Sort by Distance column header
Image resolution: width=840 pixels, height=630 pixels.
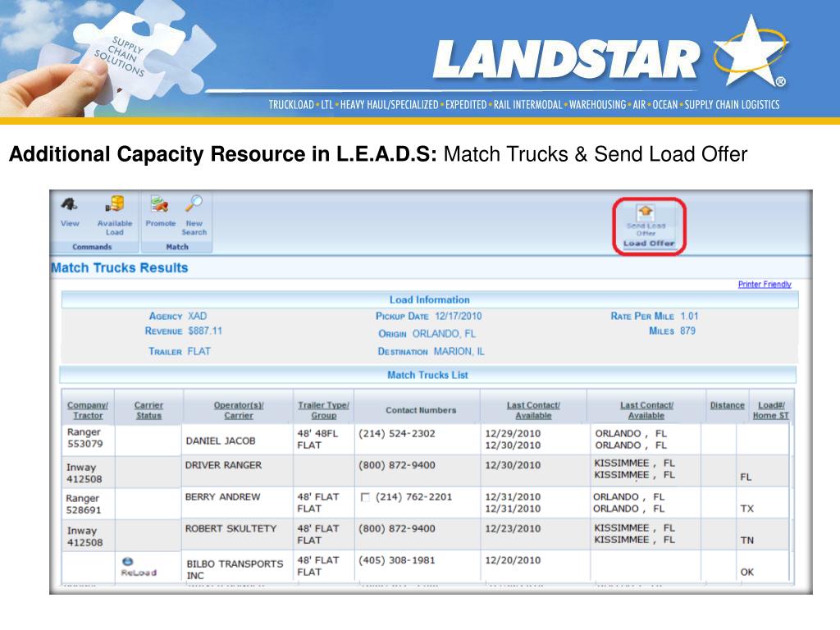[727, 405]
